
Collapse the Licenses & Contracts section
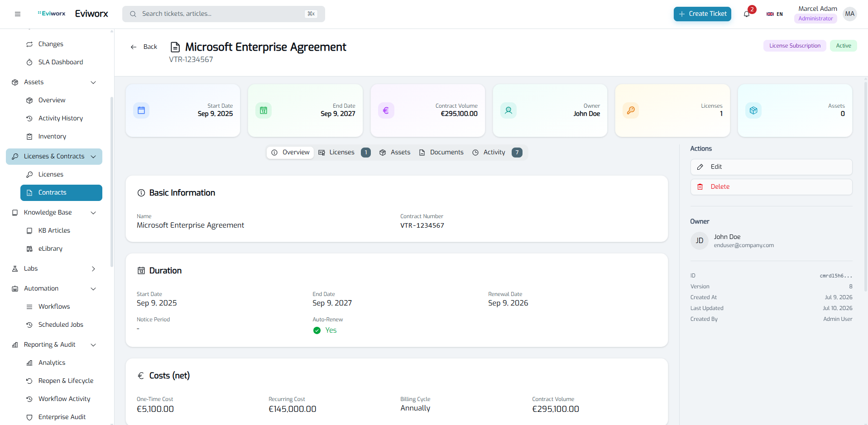(x=54, y=156)
